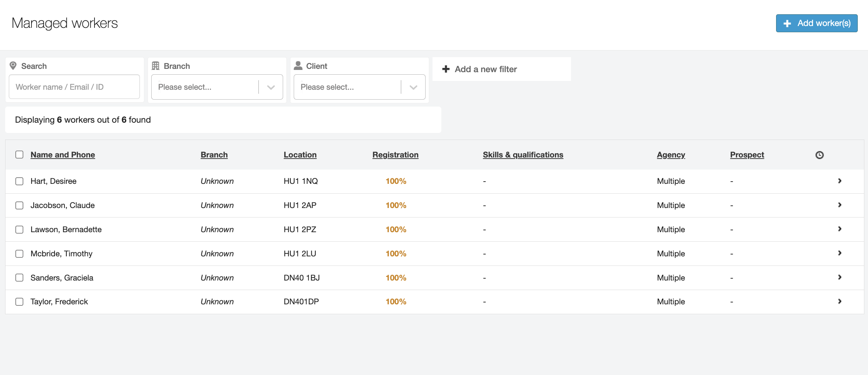
Task: Click the clock icon in table header
Action: 819,155
